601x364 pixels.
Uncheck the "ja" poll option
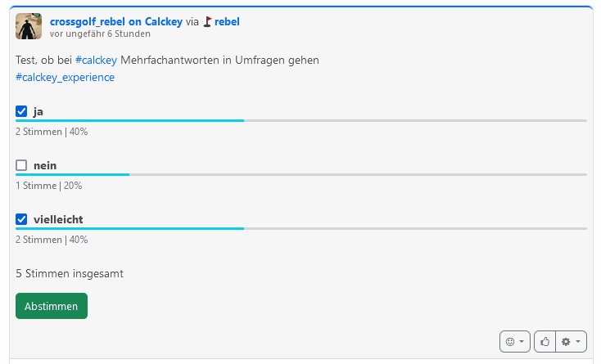[22, 111]
